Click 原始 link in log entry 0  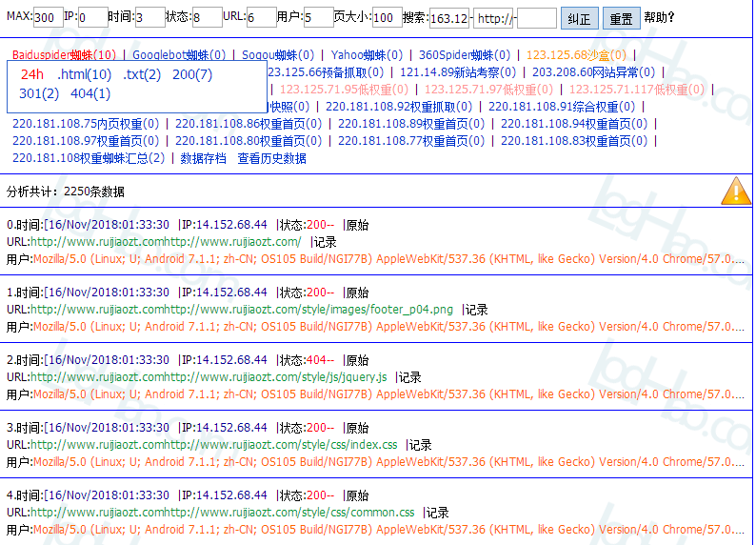click(357, 226)
